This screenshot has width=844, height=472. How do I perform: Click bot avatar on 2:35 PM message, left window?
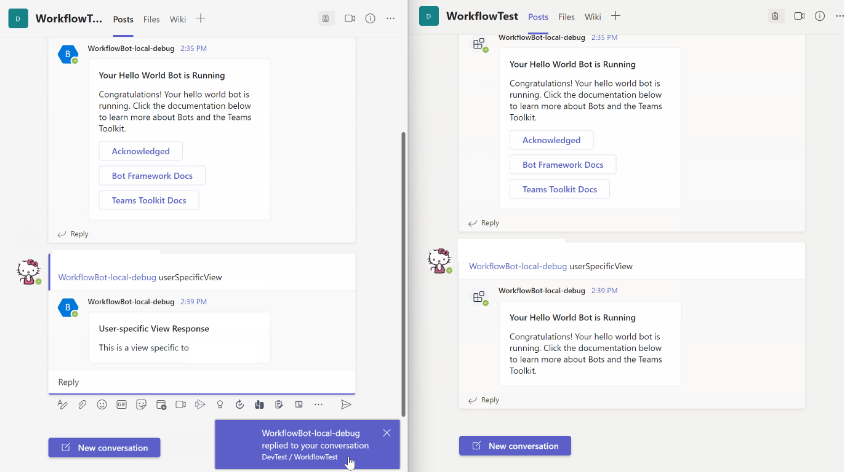(x=68, y=54)
